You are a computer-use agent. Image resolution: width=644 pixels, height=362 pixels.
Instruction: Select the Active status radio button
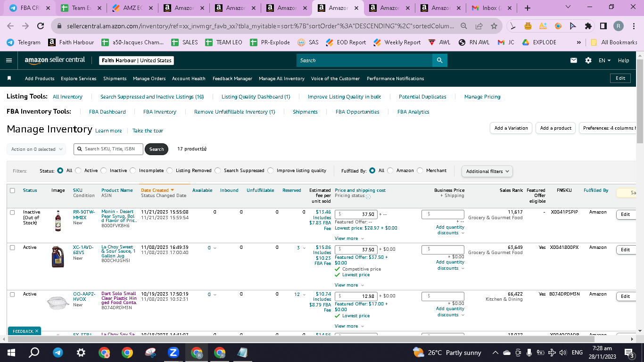click(78, 171)
